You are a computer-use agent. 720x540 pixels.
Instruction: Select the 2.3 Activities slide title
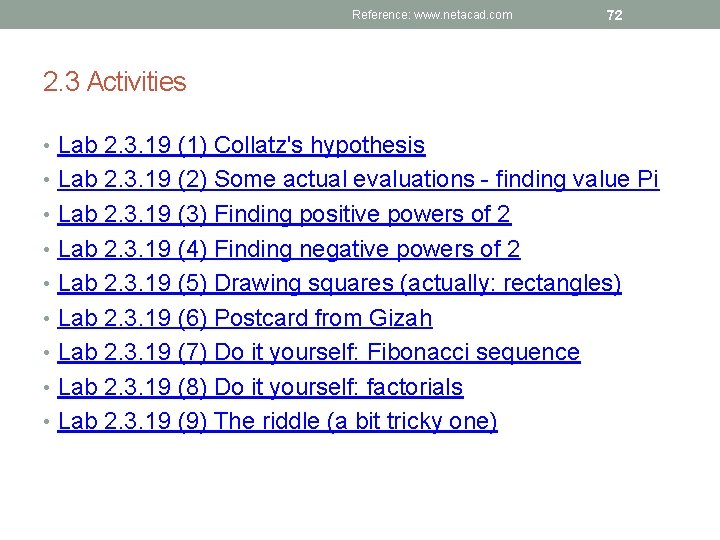coord(115,82)
